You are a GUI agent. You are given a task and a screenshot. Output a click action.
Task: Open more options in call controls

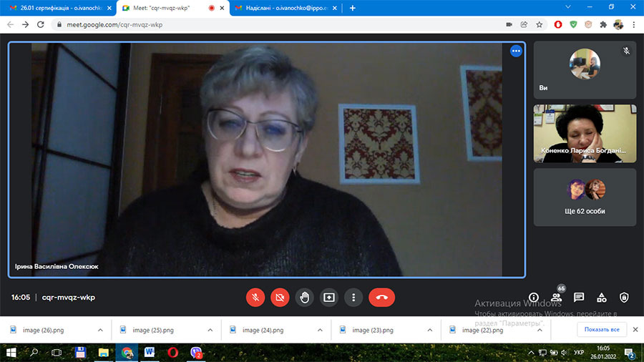pos(353,297)
